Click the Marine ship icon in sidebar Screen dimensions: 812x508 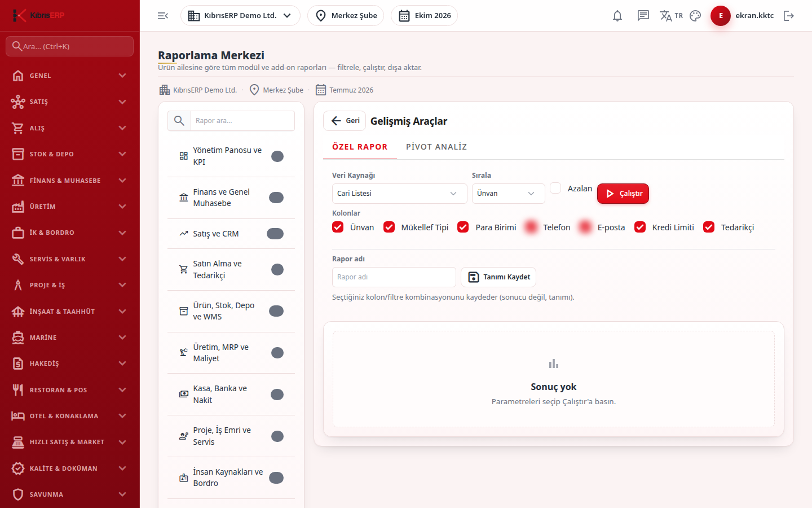(18, 338)
